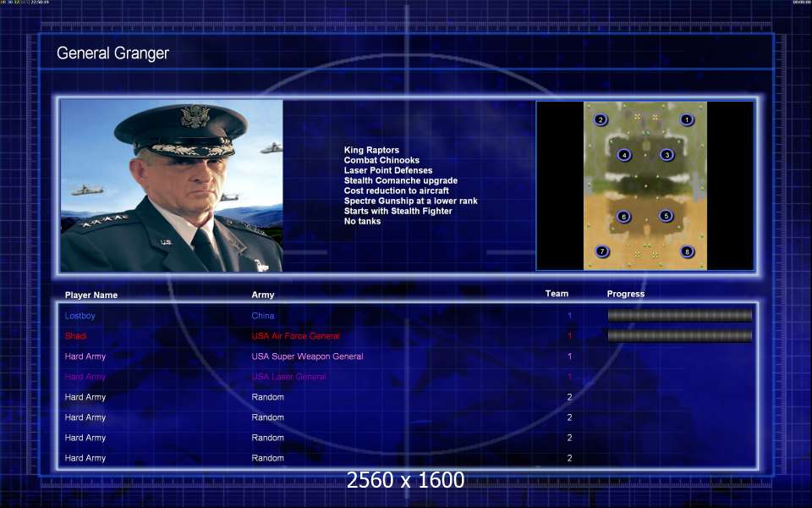The image size is (812, 508).
Task: Click the General Granger title text
Action: click(x=112, y=52)
